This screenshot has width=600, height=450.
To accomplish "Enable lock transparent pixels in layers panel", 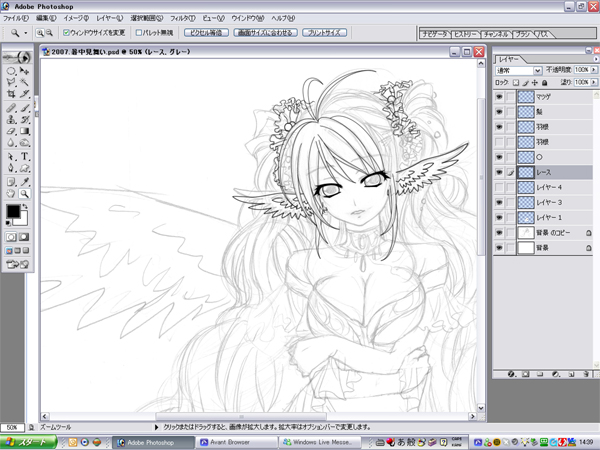I will pyautogui.click(x=516, y=82).
